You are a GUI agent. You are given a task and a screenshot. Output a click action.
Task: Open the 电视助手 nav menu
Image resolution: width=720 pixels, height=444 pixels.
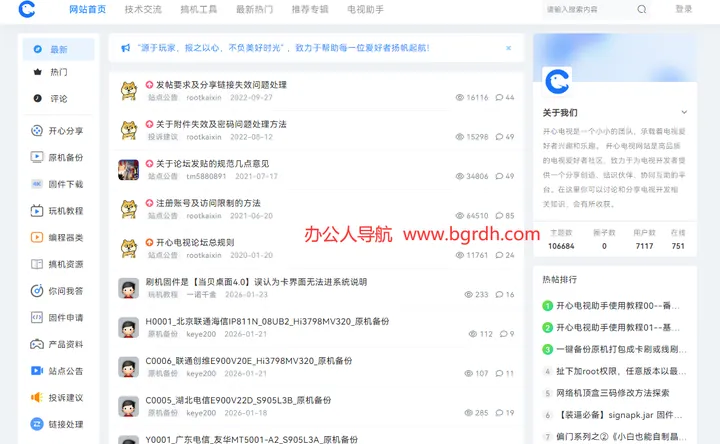(366, 9)
